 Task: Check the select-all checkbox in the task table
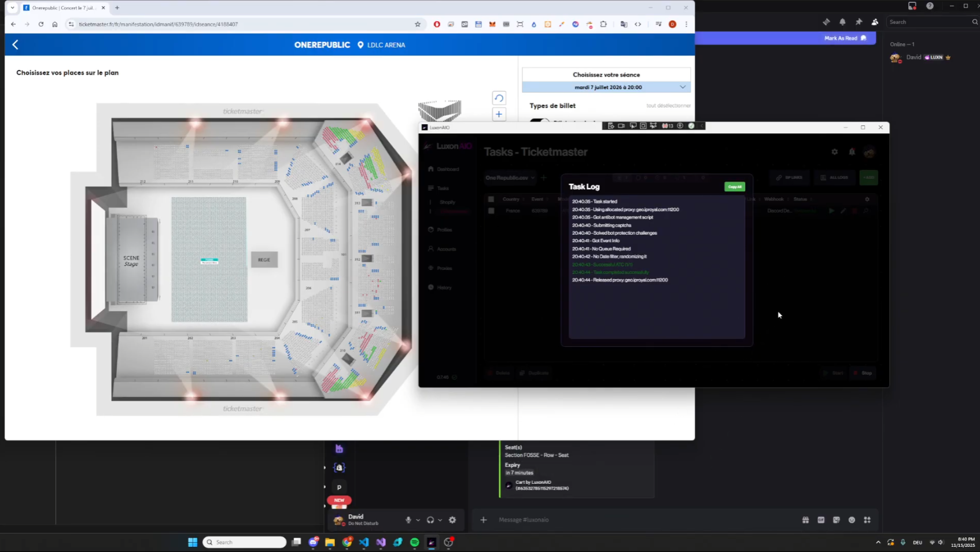pyautogui.click(x=491, y=199)
